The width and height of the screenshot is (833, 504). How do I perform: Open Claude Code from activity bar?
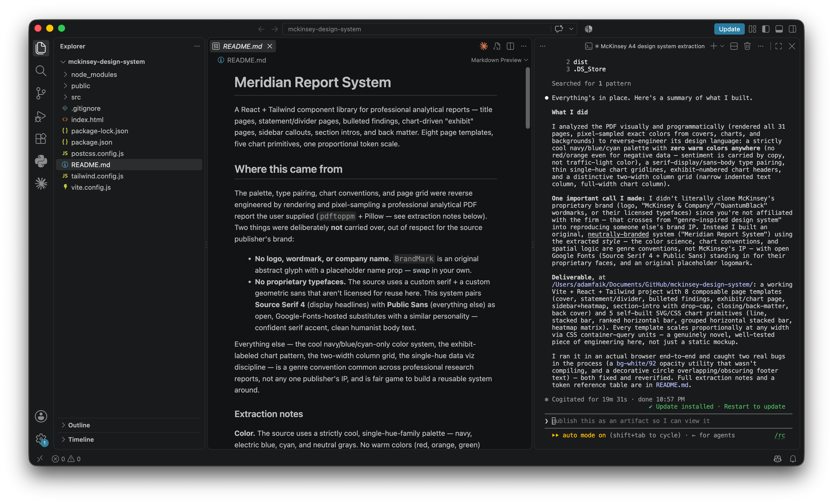click(x=41, y=184)
